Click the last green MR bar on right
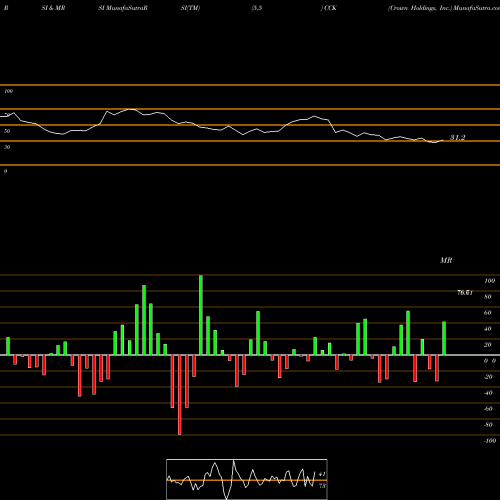Viewport: 500px width, 500px height. [444, 338]
